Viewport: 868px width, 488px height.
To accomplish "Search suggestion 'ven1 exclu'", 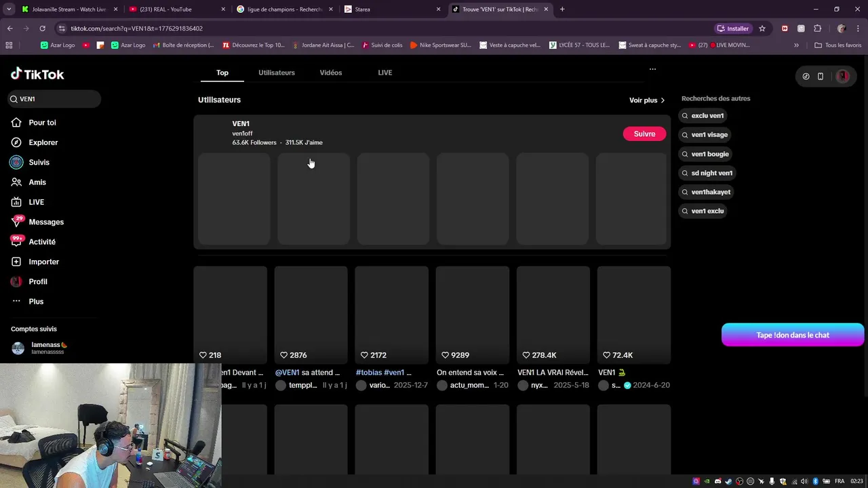I will click(703, 211).
